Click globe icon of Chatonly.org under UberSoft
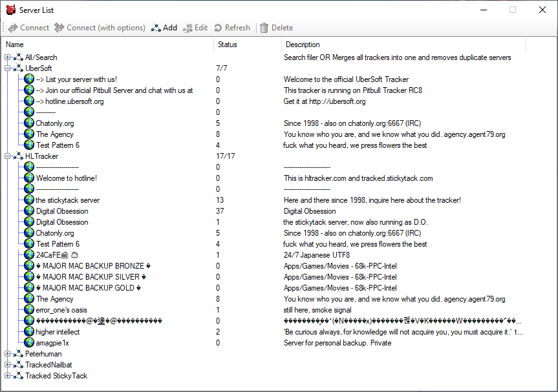The height and width of the screenshot is (392, 558). coord(29,123)
